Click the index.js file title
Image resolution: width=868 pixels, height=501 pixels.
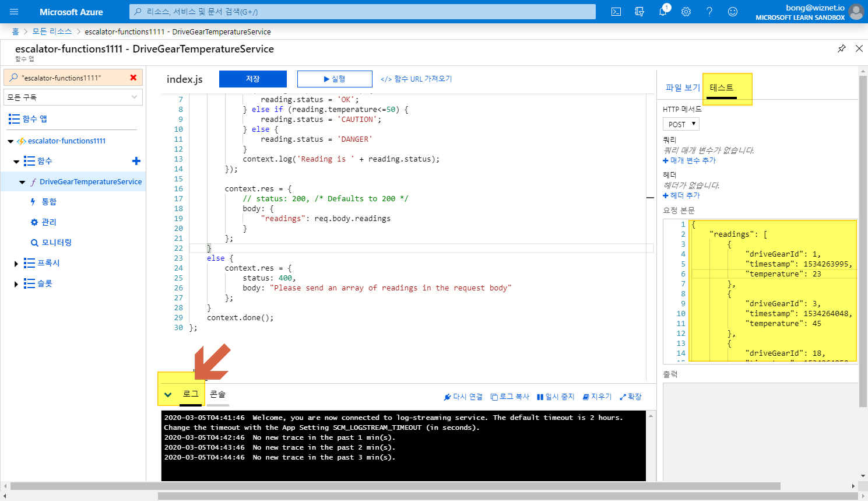(185, 79)
